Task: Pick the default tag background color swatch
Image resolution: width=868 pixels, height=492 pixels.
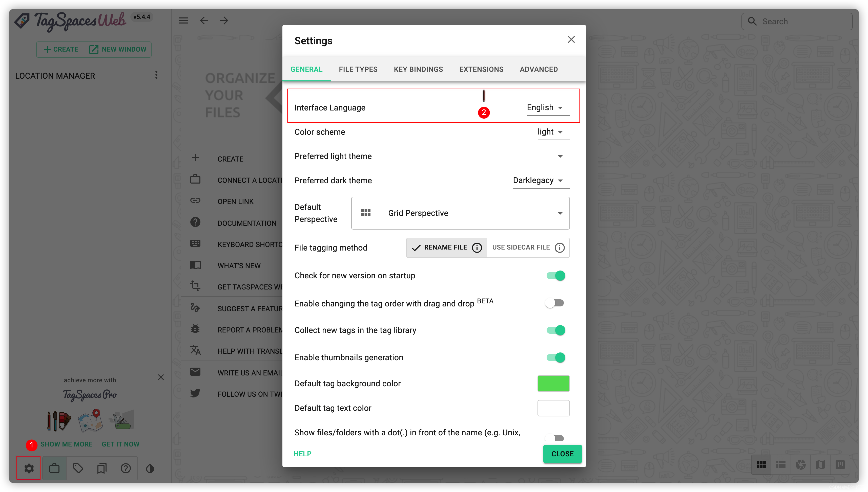Action: pos(553,384)
